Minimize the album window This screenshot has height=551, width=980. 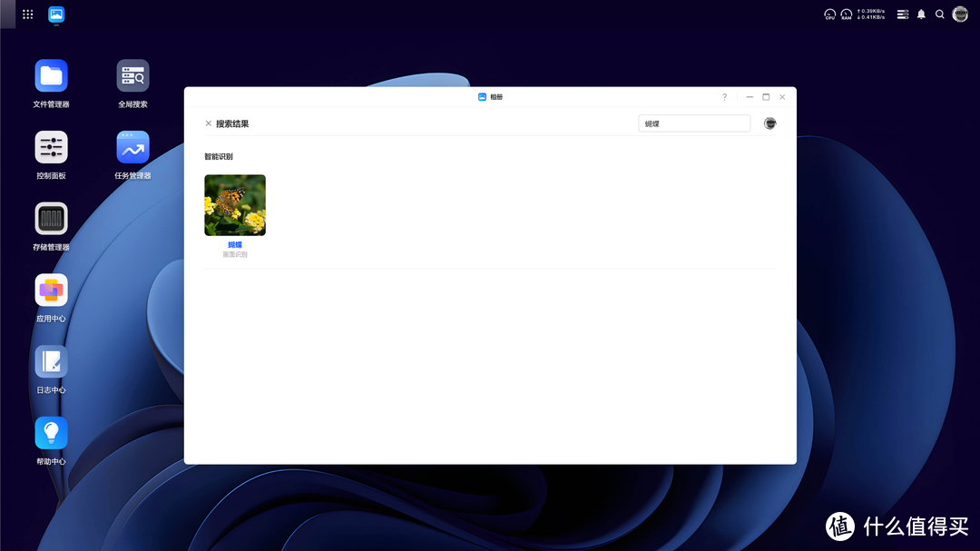click(x=750, y=97)
